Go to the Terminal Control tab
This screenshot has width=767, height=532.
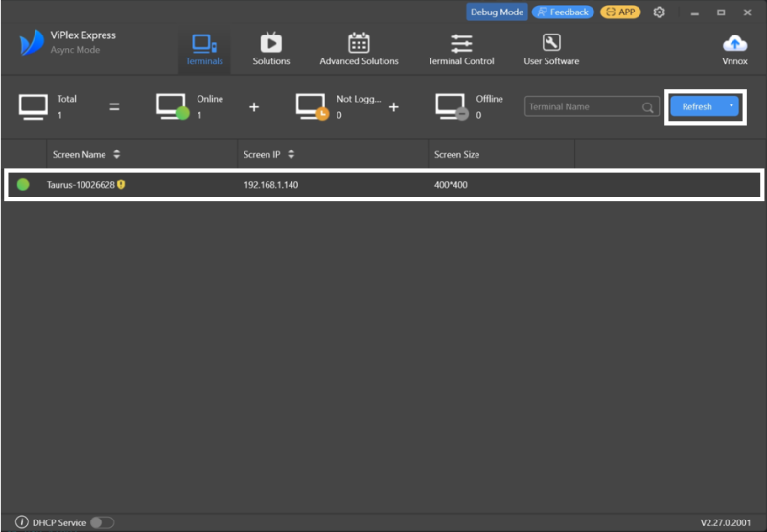coord(461,49)
